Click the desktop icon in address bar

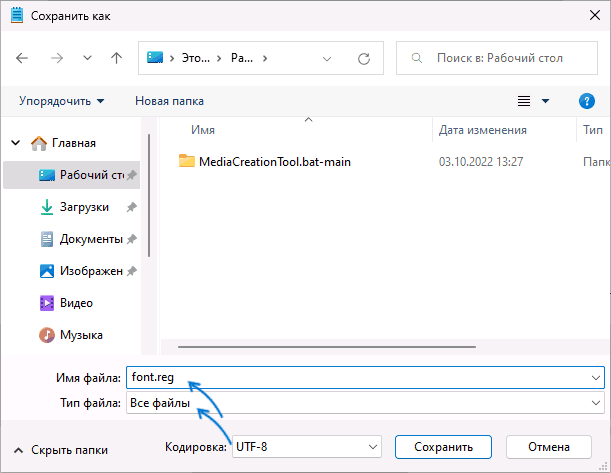(155, 58)
